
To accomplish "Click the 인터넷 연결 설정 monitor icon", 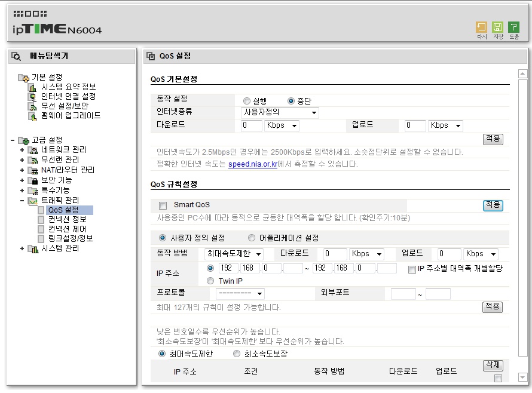I will (33, 97).
